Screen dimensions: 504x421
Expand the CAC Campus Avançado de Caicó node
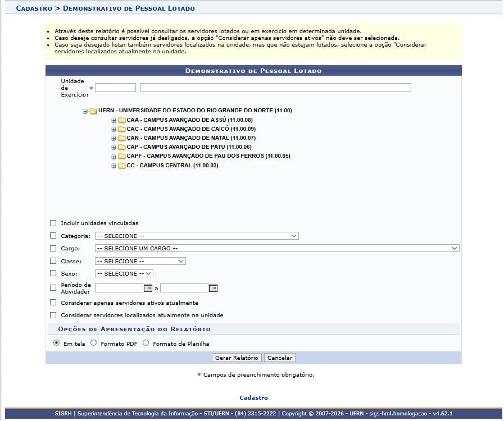(x=114, y=130)
